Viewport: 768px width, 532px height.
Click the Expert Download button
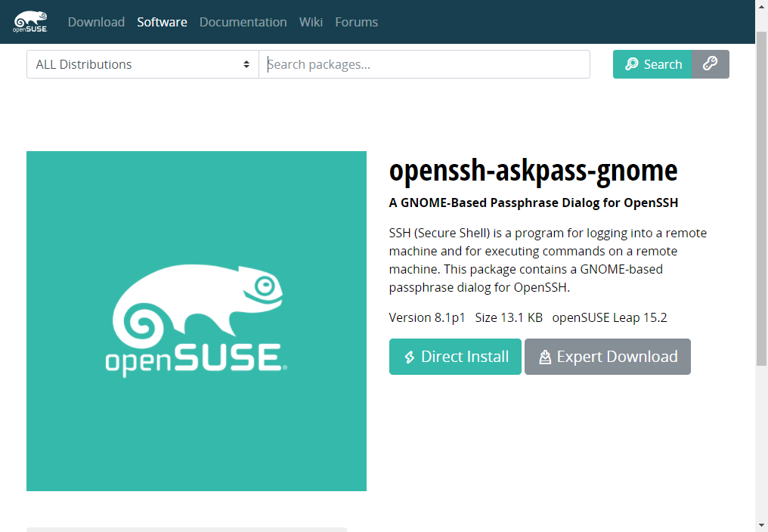607,357
